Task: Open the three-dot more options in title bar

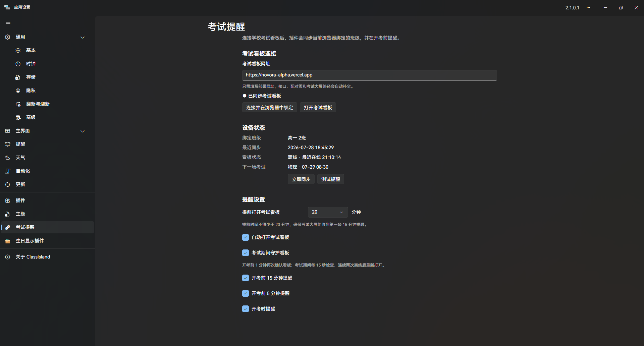Action: pyautogui.click(x=588, y=7)
